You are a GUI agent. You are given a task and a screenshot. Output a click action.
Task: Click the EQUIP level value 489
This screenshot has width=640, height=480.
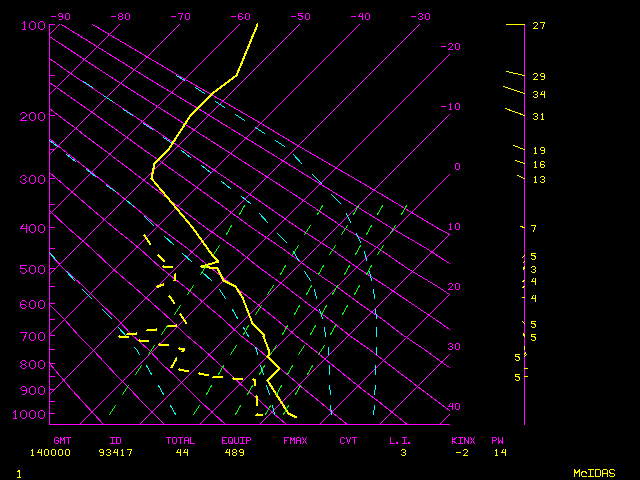click(236, 453)
